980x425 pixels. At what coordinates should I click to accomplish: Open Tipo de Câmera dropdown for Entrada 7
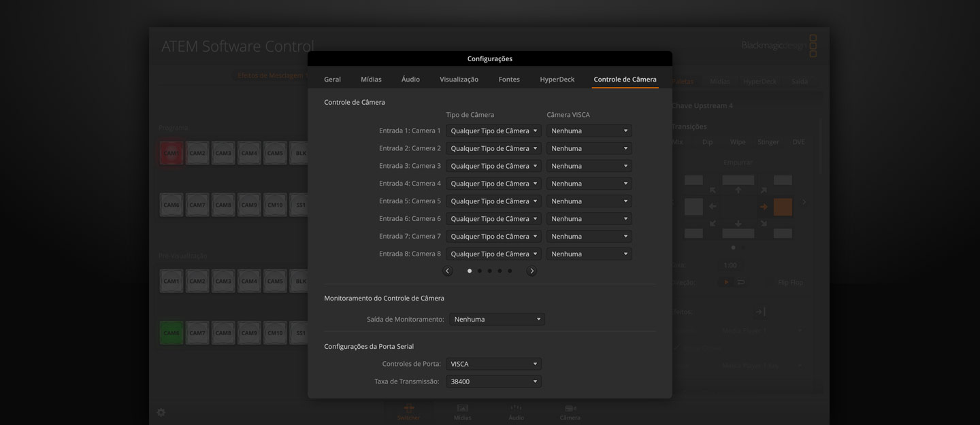[493, 237]
